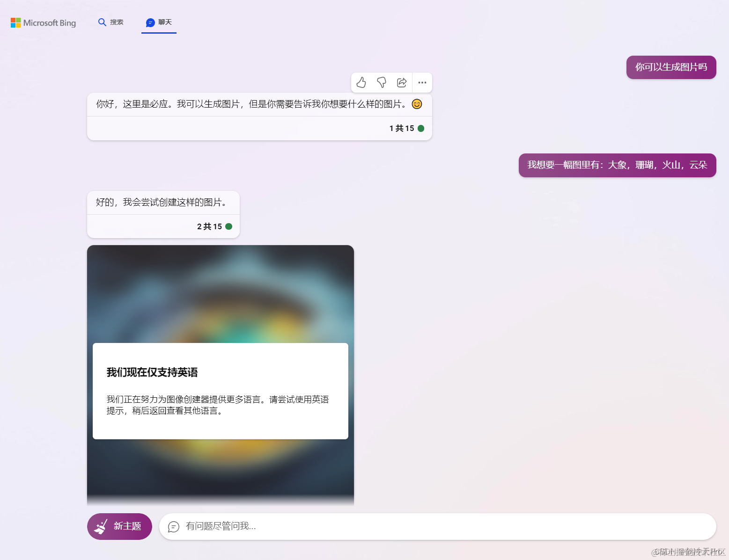Image resolution: width=729 pixels, height=560 pixels.
Task: Select the magnifier search icon
Action: click(x=102, y=22)
